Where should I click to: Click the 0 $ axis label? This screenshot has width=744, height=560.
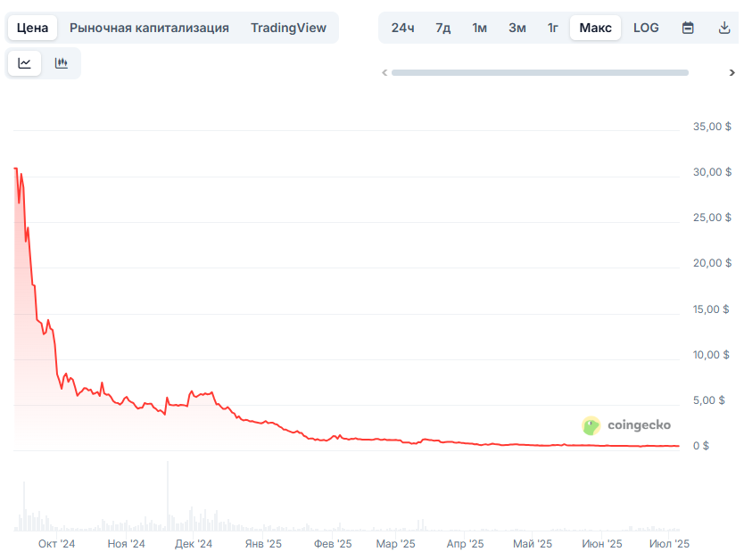click(x=701, y=446)
